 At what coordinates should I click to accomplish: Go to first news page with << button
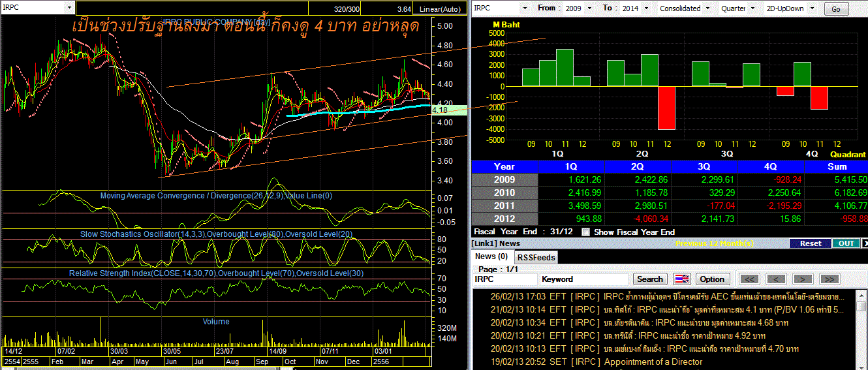click(x=750, y=279)
